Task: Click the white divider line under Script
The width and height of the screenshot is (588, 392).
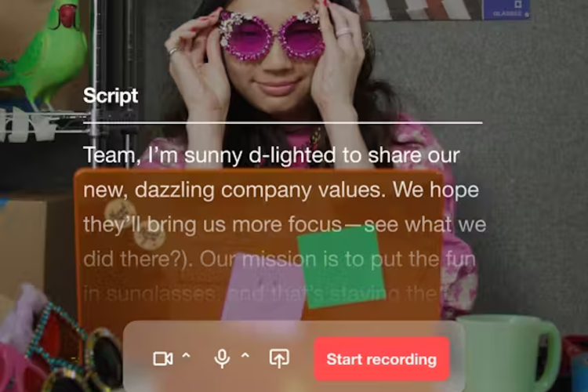Action: click(x=282, y=123)
